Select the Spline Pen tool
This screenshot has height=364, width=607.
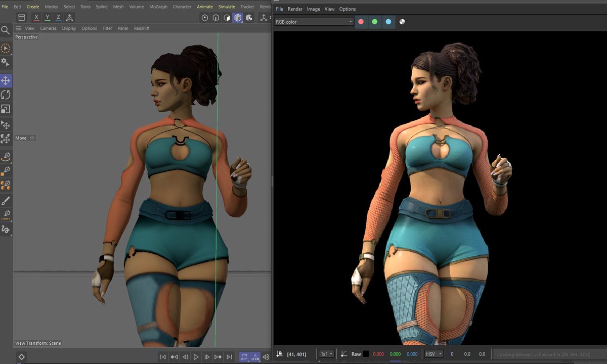tap(6, 156)
